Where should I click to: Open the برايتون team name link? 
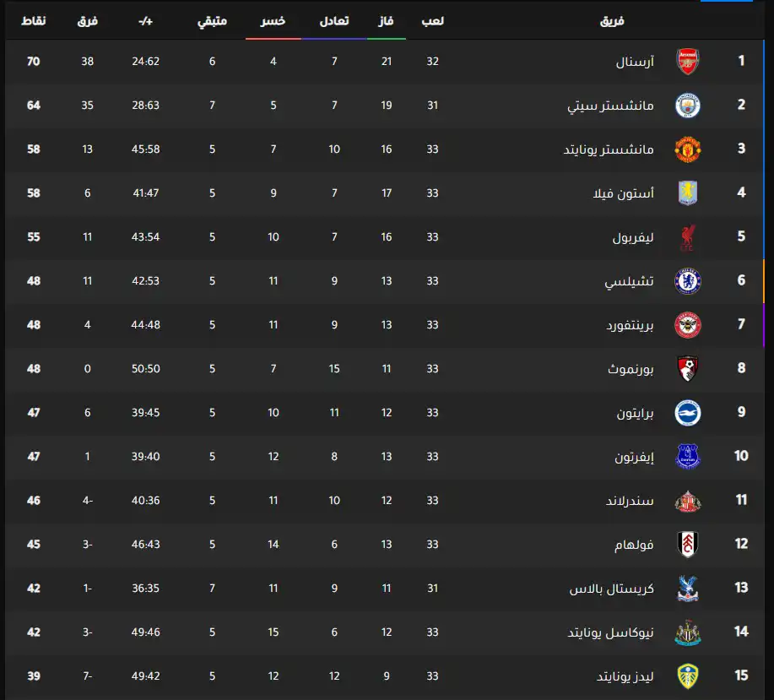pyautogui.click(x=633, y=413)
